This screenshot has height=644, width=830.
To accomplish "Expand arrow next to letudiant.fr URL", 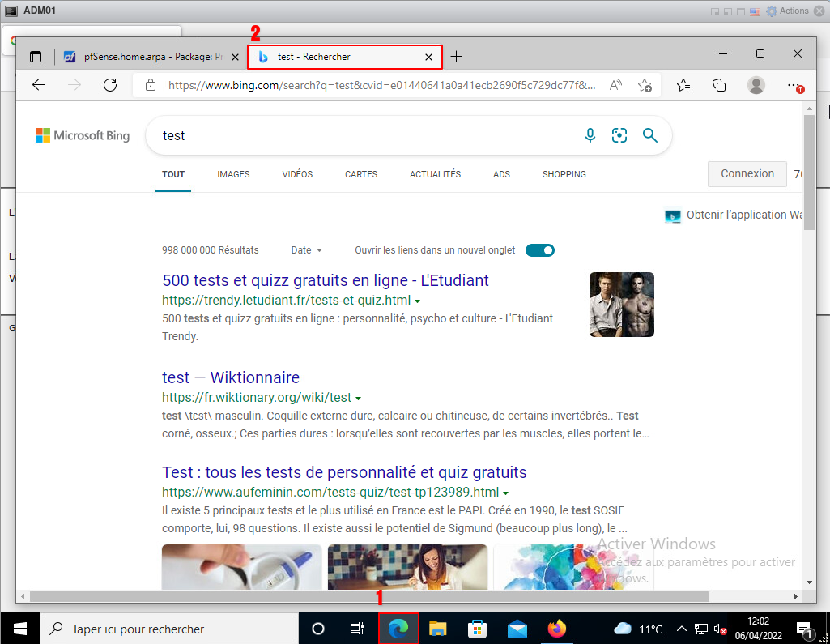I will [x=418, y=301].
